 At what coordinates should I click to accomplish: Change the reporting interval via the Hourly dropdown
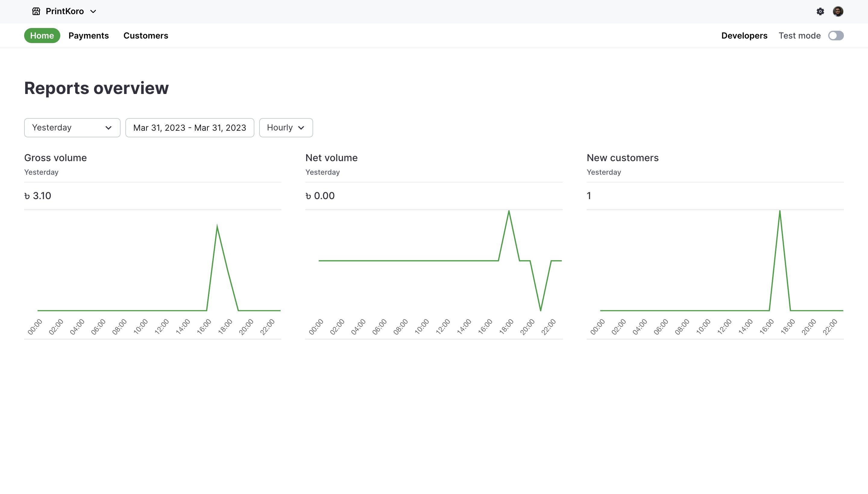[285, 128]
